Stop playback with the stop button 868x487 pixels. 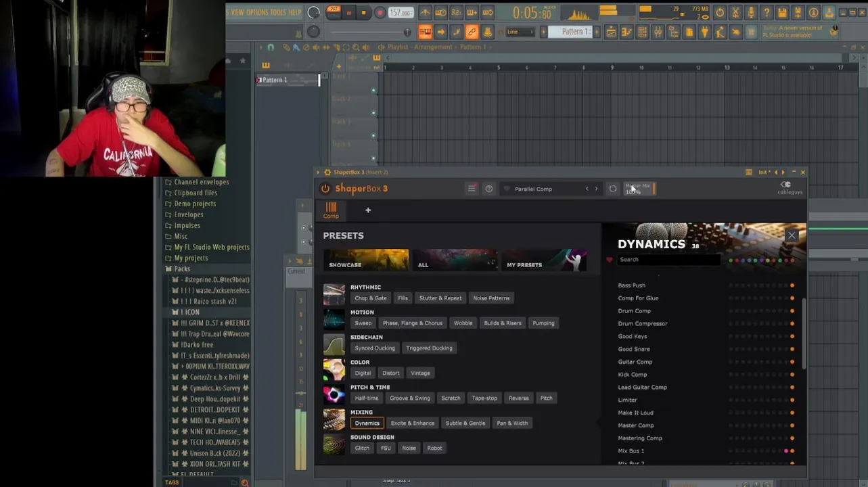(363, 13)
